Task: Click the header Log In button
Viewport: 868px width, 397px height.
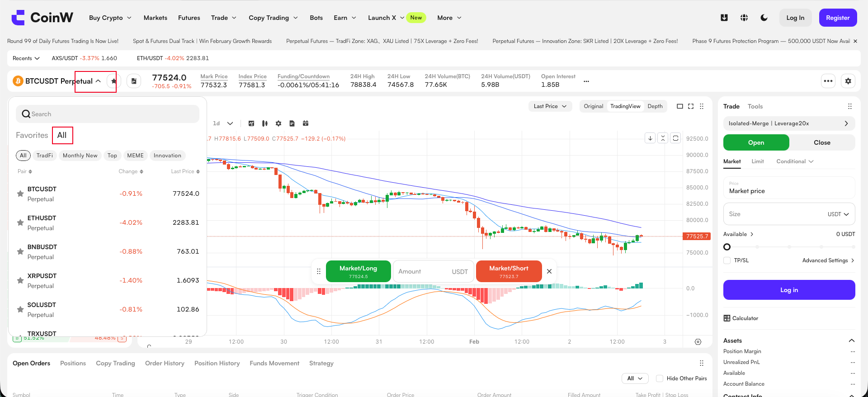Action: [x=796, y=18]
